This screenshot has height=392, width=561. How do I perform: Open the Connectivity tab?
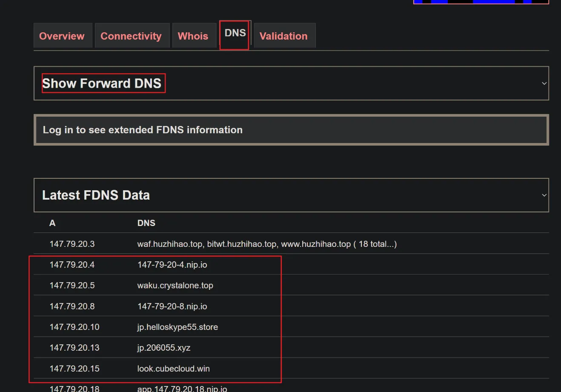(131, 36)
